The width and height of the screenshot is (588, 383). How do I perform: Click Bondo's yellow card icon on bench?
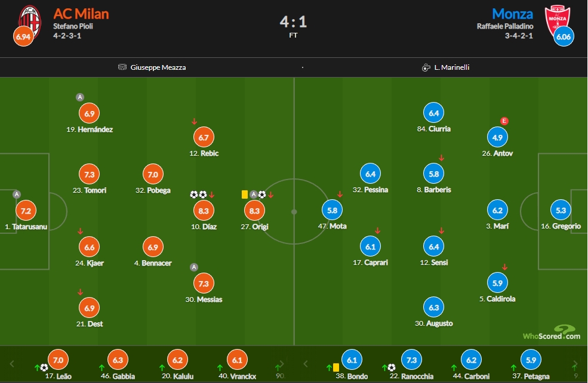point(336,367)
